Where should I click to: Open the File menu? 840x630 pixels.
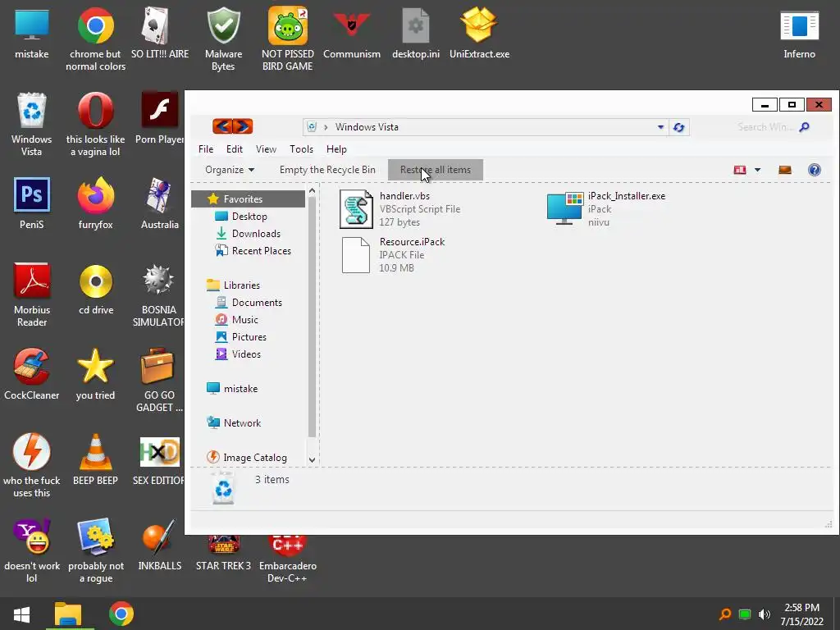pos(206,149)
